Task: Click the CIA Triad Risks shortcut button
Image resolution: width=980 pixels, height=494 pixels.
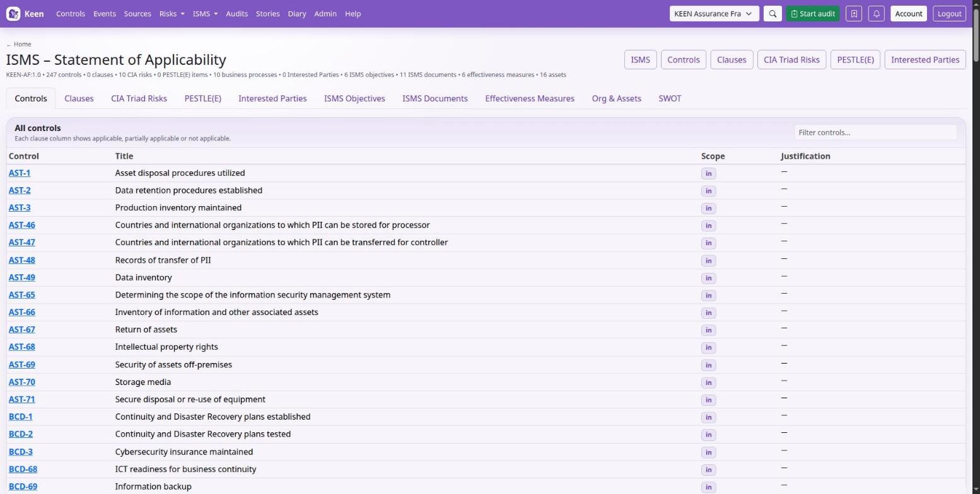Action: 791,60
